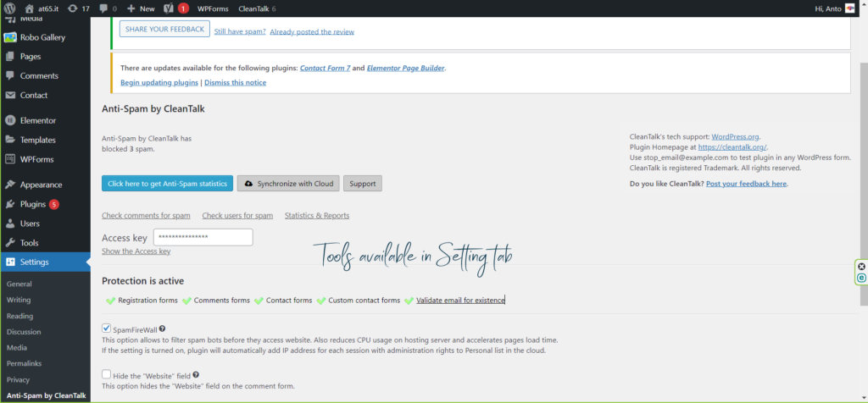Image resolution: width=868 pixels, height=403 pixels.
Task: Click 'Anti-Spam by CleanTalk' page heading
Action: pyautogui.click(x=153, y=109)
